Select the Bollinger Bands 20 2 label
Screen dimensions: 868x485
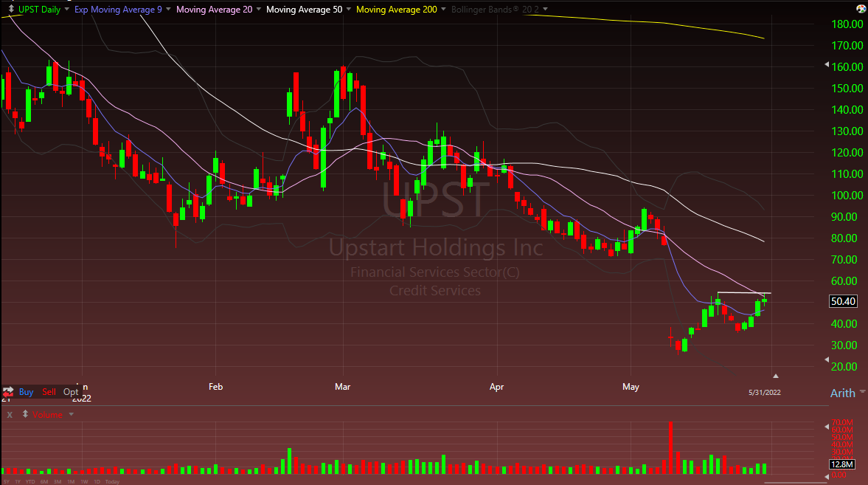pyautogui.click(x=495, y=10)
